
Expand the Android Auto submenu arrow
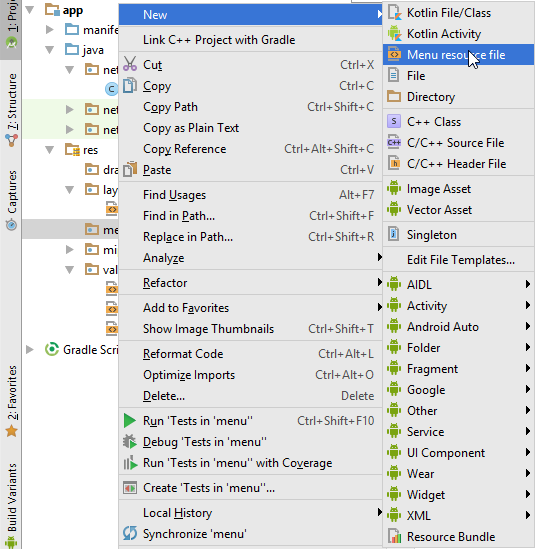528,326
